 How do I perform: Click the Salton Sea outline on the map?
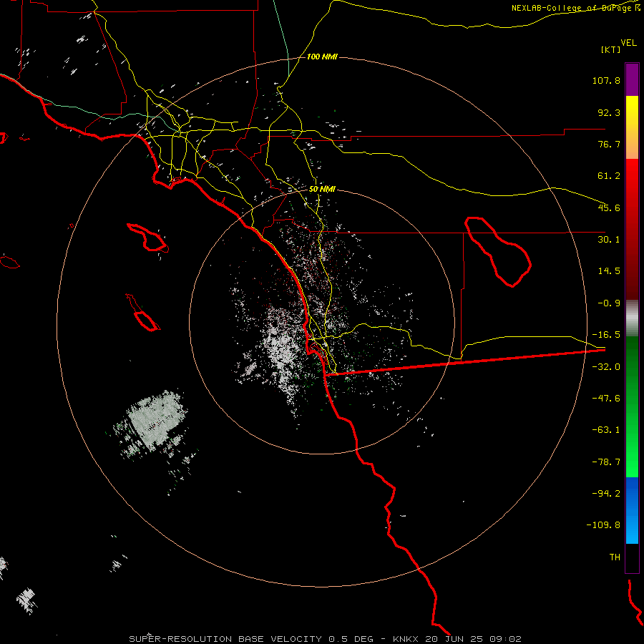(x=498, y=251)
